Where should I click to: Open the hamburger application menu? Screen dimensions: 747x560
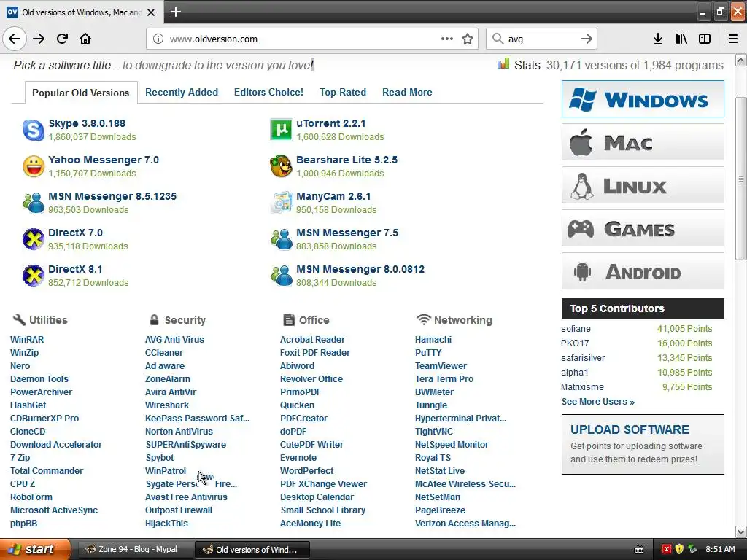pos(733,39)
